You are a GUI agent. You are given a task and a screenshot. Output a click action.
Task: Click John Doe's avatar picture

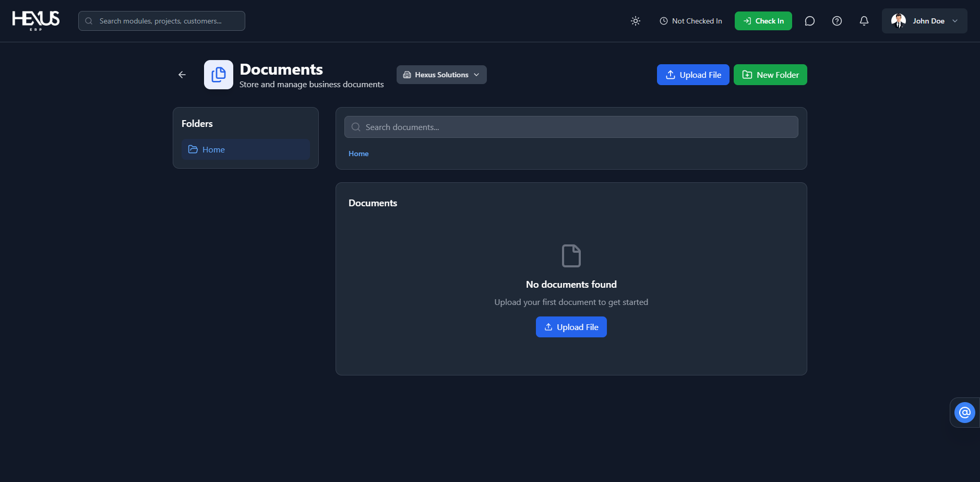click(x=899, y=21)
